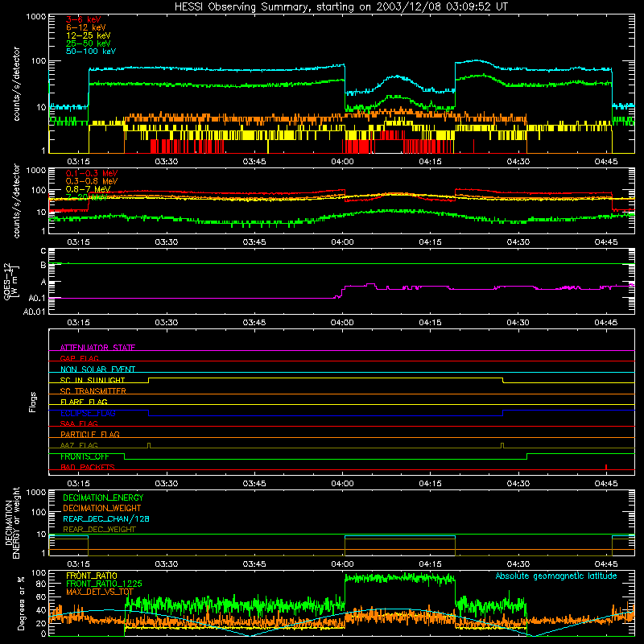Click the 'Absolute geomagnetic latitude' label
The width and height of the screenshot is (644, 644).
(556, 576)
